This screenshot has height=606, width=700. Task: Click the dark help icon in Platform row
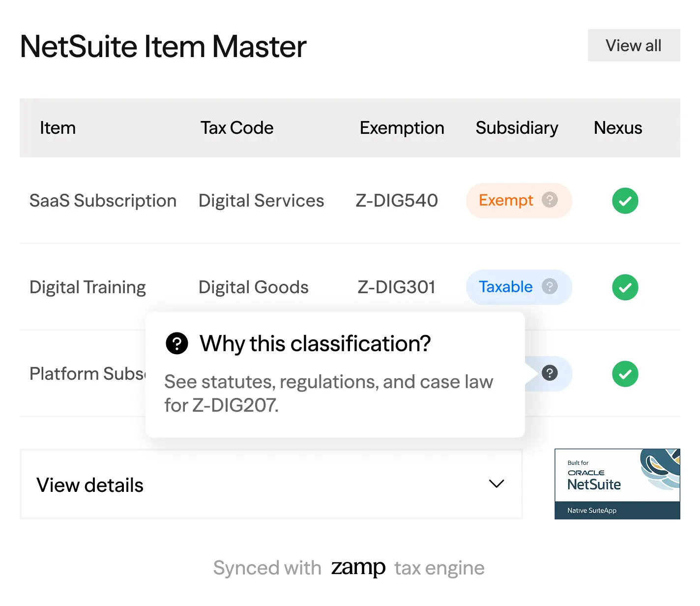pyautogui.click(x=549, y=373)
